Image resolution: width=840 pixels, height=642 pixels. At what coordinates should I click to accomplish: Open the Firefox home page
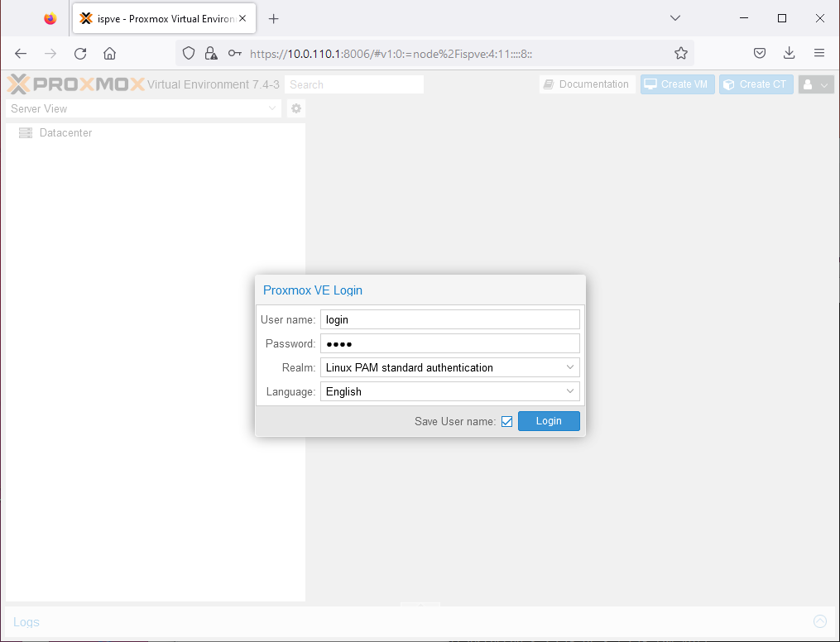110,54
